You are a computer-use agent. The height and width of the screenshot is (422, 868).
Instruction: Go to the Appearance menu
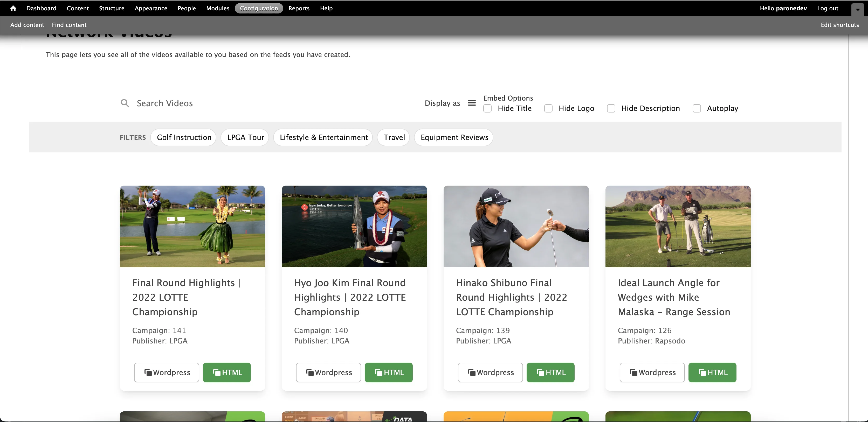(x=151, y=8)
